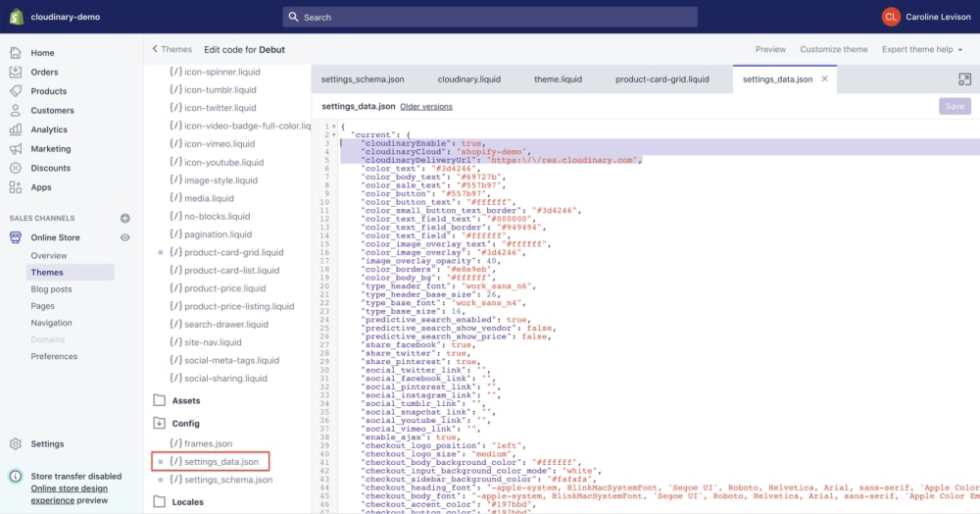Open Home from the sidebar

42,53
